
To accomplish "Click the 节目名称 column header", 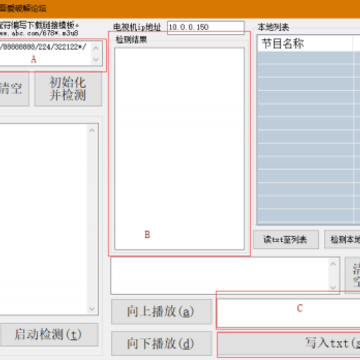I will click(x=305, y=44).
